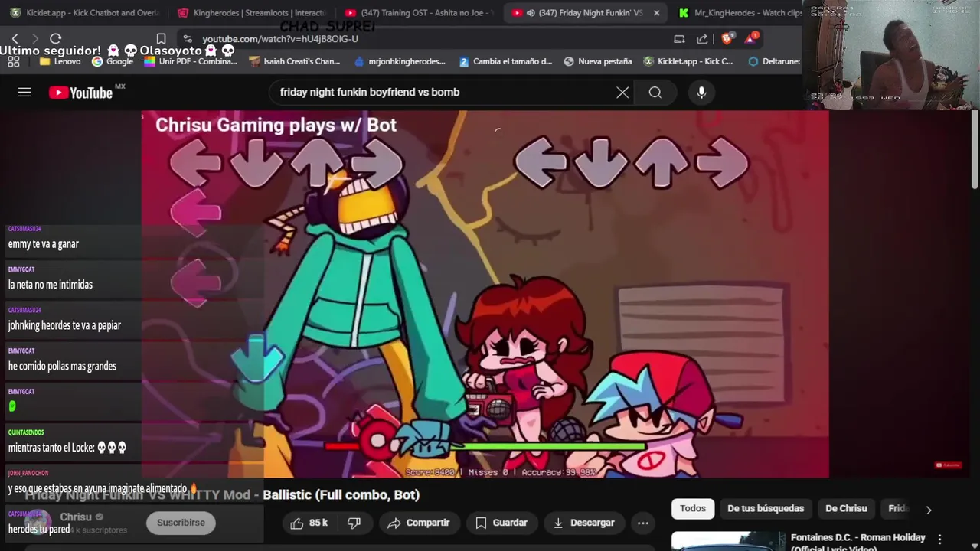Go back in browser history

(x=15, y=38)
